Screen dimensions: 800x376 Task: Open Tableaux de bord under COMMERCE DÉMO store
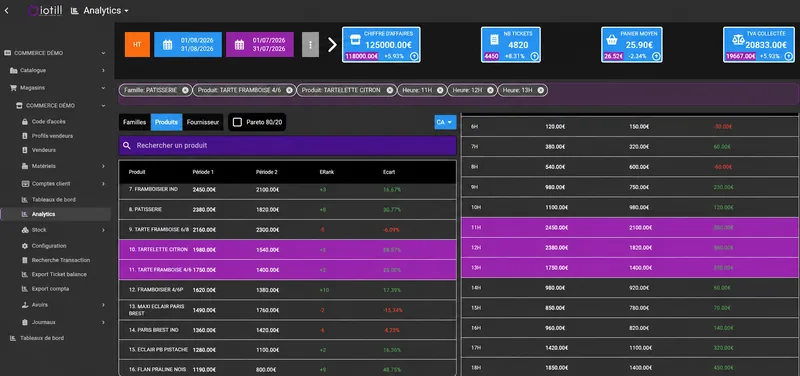pos(54,199)
